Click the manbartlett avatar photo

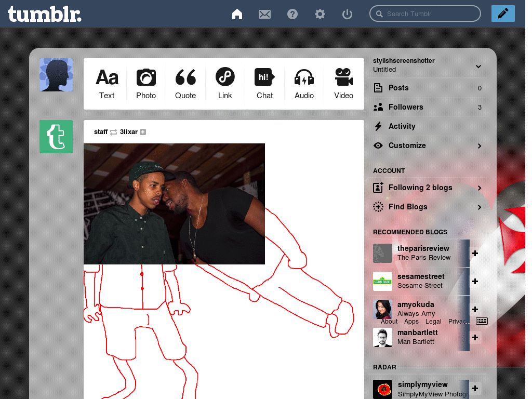click(x=382, y=337)
